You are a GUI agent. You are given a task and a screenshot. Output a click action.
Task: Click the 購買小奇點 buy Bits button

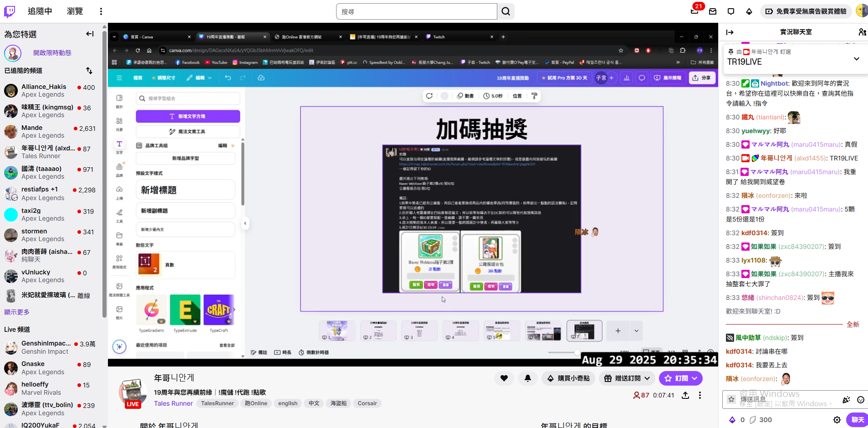tap(568, 378)
